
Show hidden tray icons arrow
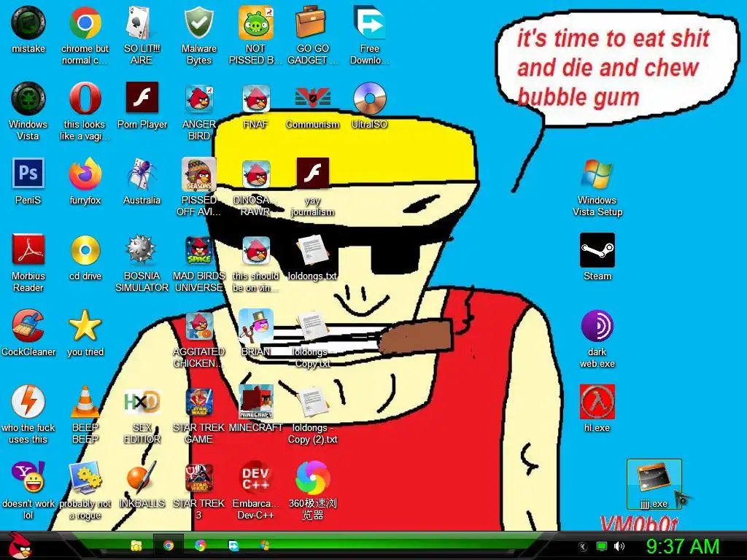tap(582, 546)
